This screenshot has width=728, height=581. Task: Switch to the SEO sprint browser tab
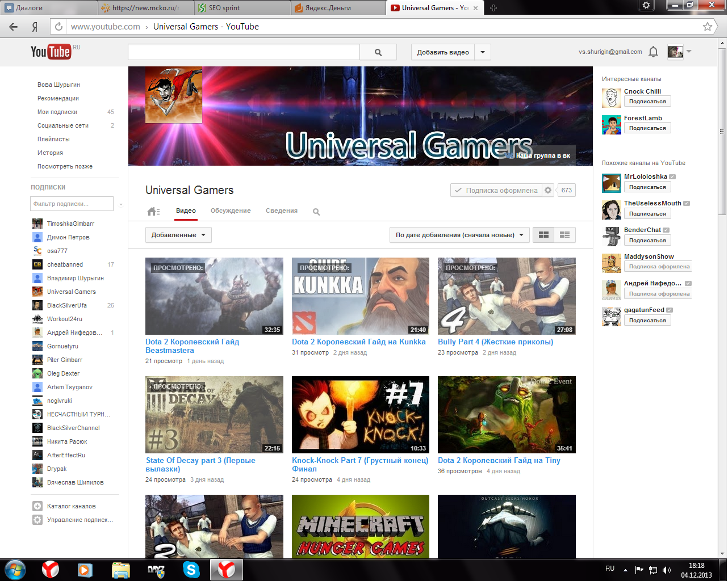pos(243,8)
